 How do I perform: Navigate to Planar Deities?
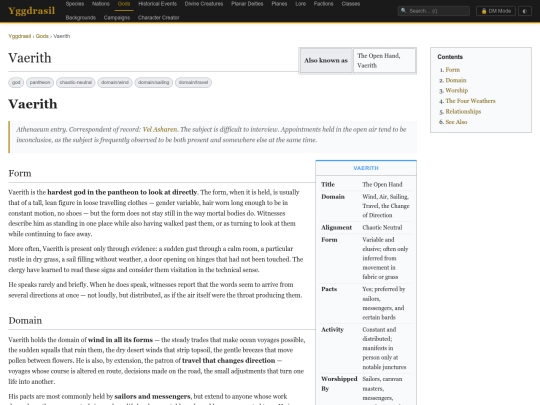pyautogui.click(x=247, y=4)
